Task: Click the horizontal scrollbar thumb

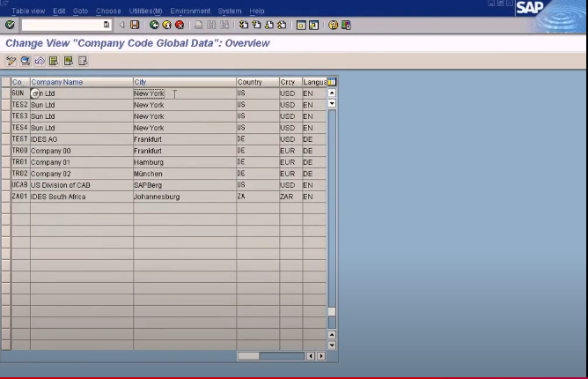Action: click(248, 356)
